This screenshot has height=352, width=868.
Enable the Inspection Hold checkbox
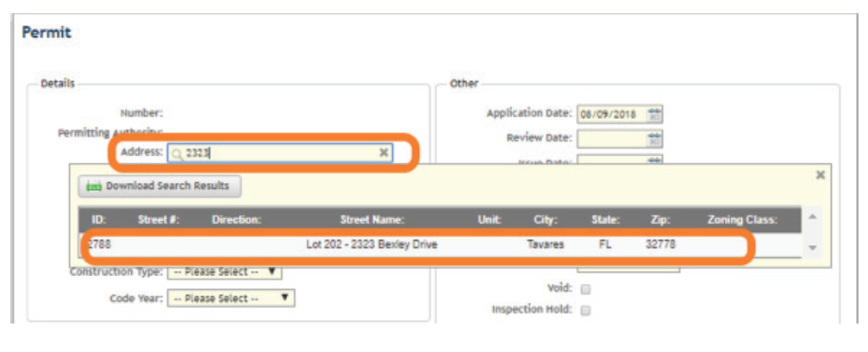coord(586,311)
